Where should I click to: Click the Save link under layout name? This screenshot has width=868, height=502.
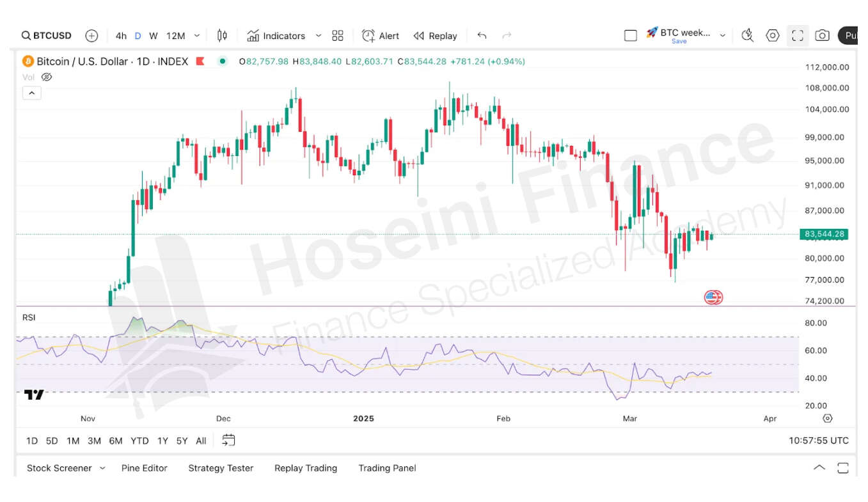679,42
